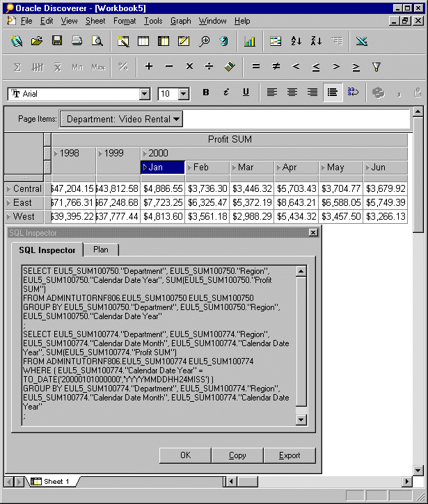Click the Open Workbook folder icon

pyautogui.click(x=37, y=41)
